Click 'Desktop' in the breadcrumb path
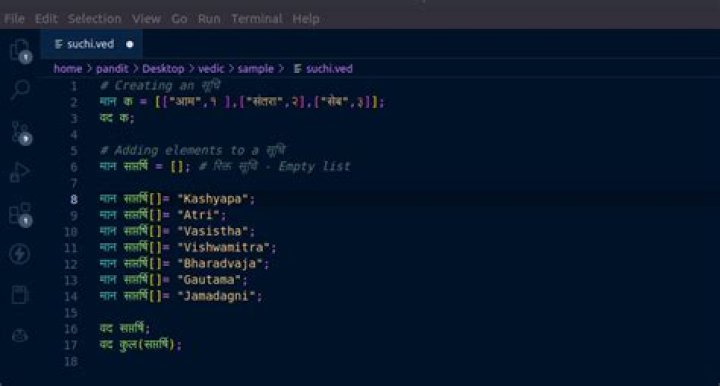The image size is (720, 386). 163,69
